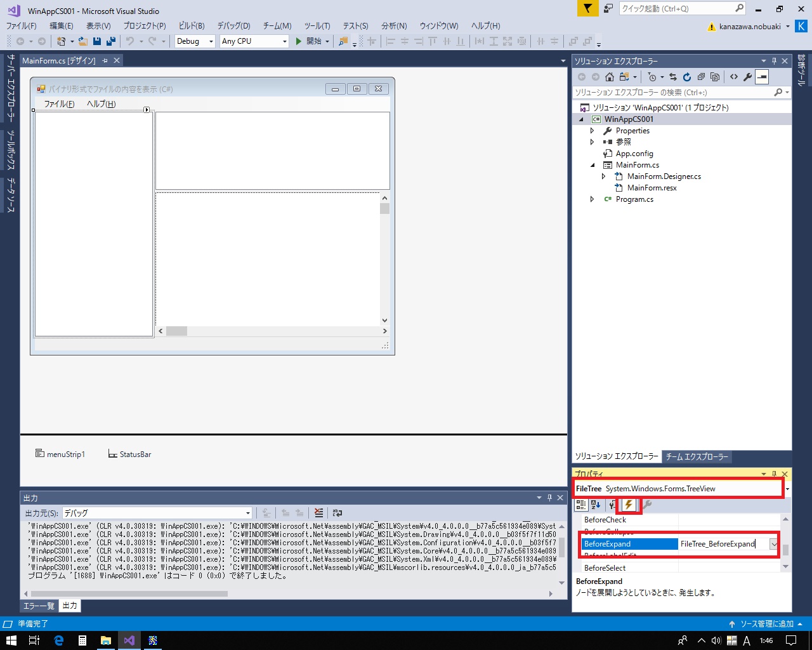The width and height of the screenshot is (812, 650).
Task: Click the wrench Properties icon in Solution Explorer toolbar
Action: pos(748,77)
